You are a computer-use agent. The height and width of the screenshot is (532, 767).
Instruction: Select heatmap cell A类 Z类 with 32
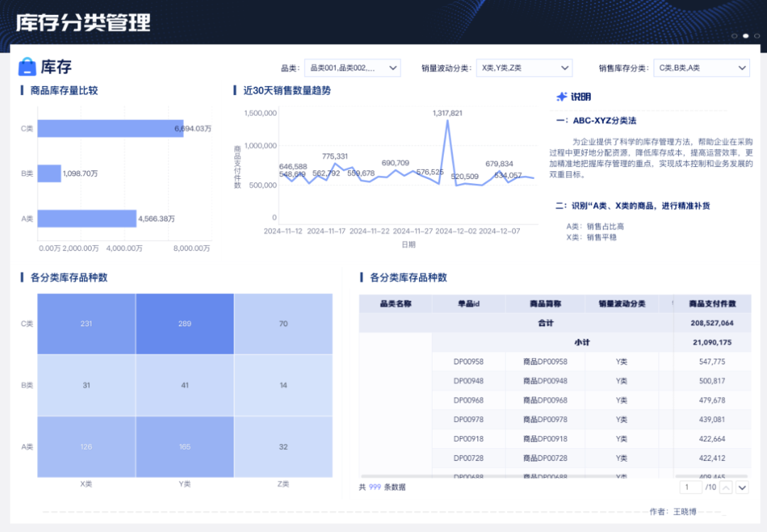(283, 447)
